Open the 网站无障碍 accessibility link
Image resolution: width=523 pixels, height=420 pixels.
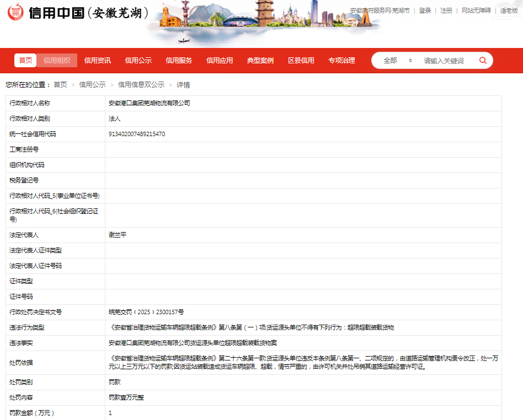click(x=476, y=10)
